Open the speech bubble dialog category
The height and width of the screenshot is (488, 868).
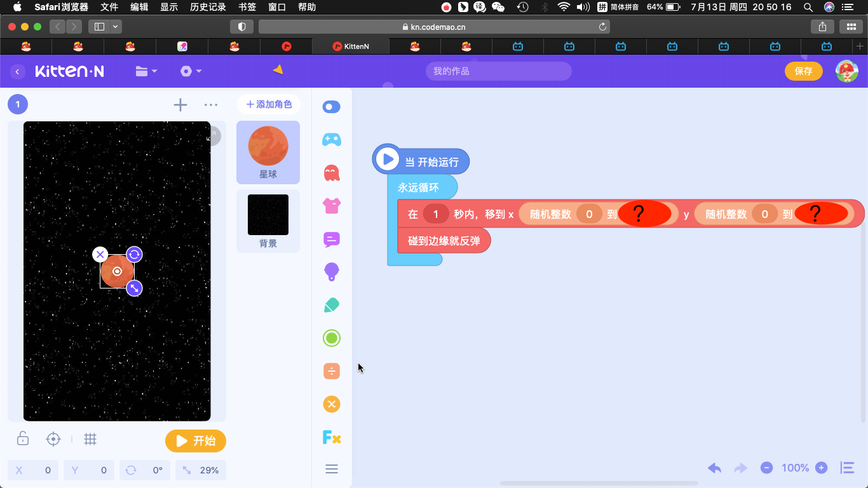[332, 240]
